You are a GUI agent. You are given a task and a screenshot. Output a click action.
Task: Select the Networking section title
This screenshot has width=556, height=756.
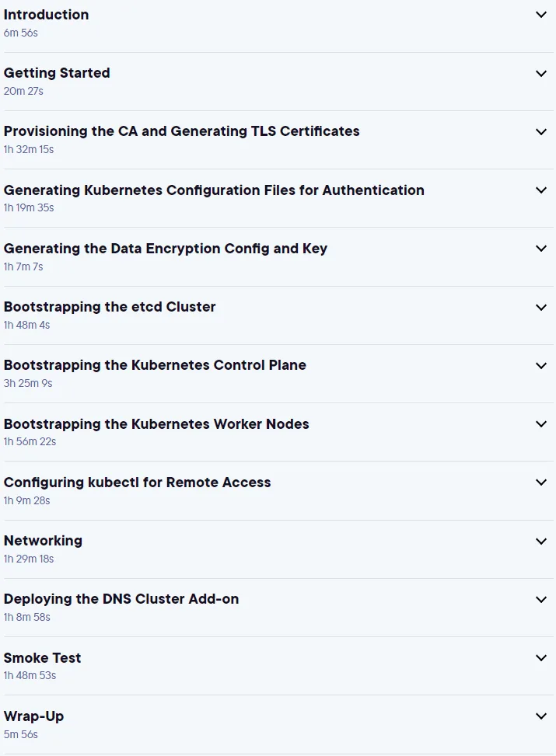pyautogui.click(x=43, y=541)
